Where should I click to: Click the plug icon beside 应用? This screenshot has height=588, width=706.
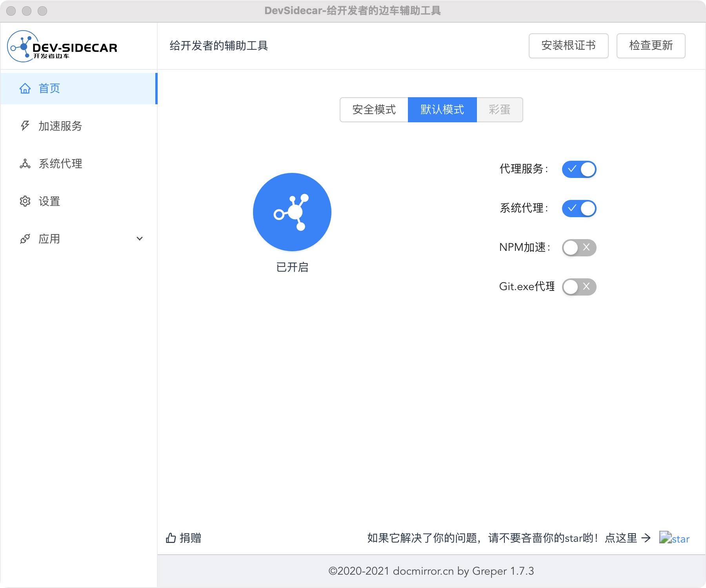point(25,239)
